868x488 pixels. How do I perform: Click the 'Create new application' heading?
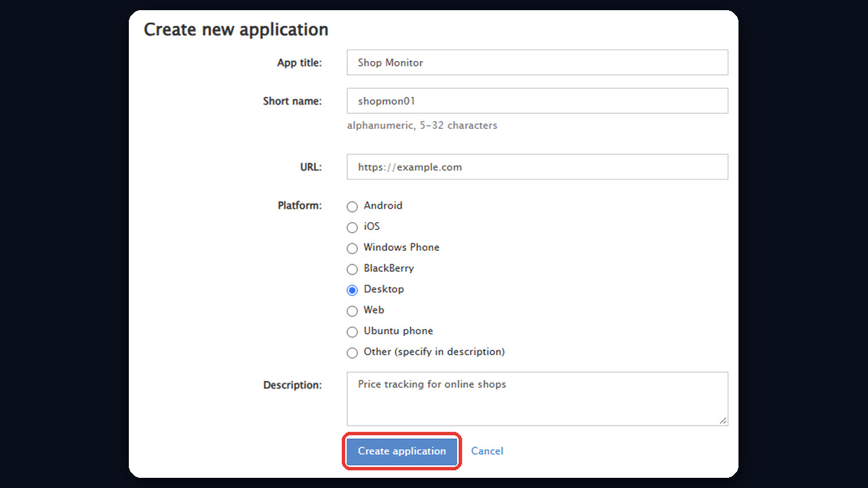click(236, 30)
